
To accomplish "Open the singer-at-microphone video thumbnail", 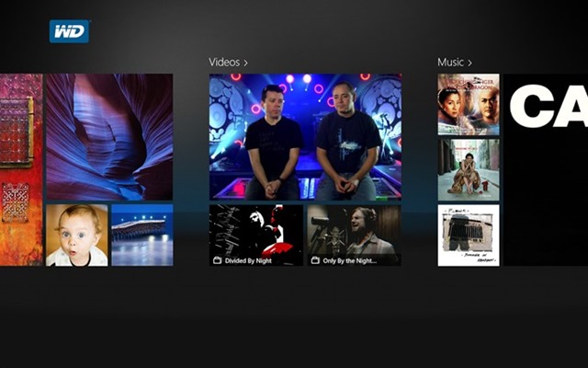I will click(x=354, y=230).
